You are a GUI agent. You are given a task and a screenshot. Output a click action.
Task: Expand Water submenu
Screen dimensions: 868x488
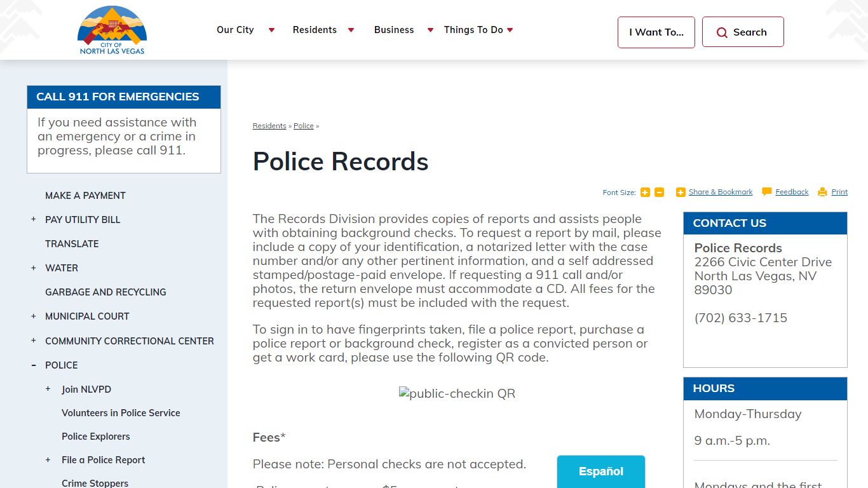coord(34,268)
